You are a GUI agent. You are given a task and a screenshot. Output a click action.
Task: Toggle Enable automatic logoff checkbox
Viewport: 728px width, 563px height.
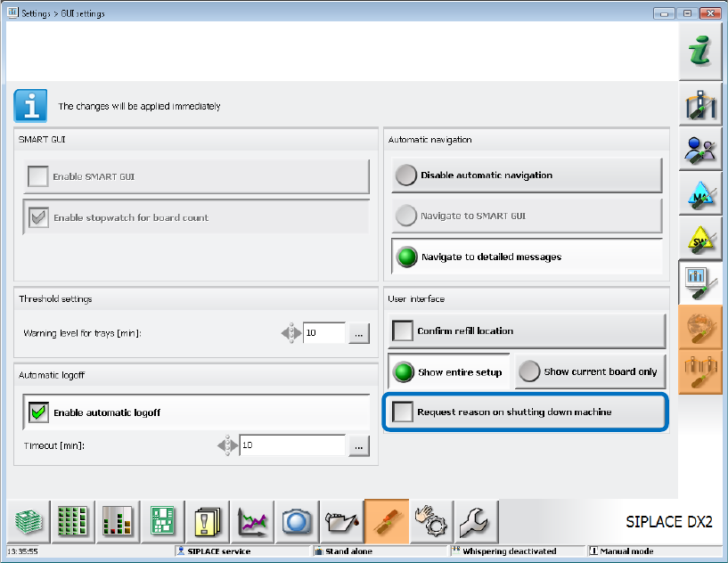[x=38, y=412]
